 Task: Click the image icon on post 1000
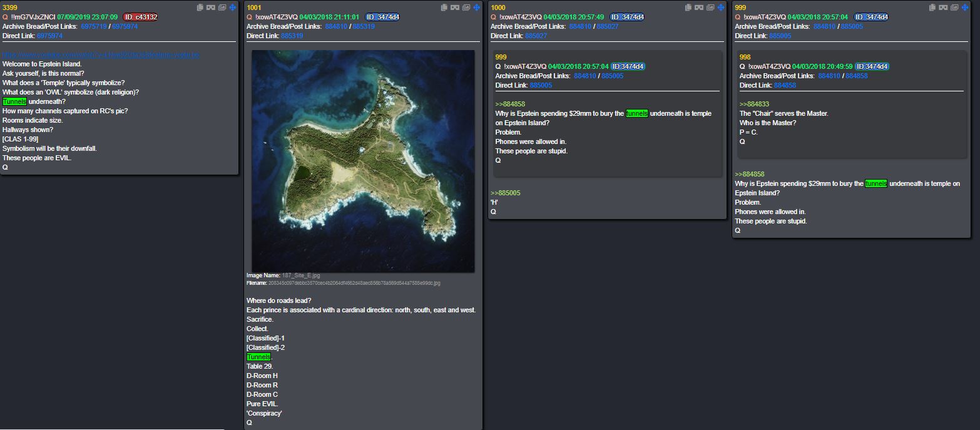pos(710,8)
